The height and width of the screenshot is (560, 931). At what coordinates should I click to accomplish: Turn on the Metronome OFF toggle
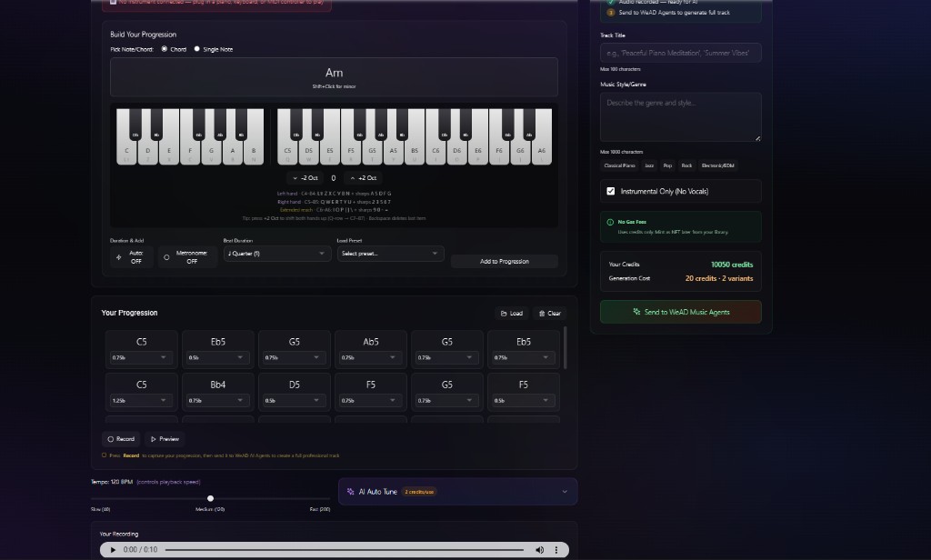(x=187, y=257)
